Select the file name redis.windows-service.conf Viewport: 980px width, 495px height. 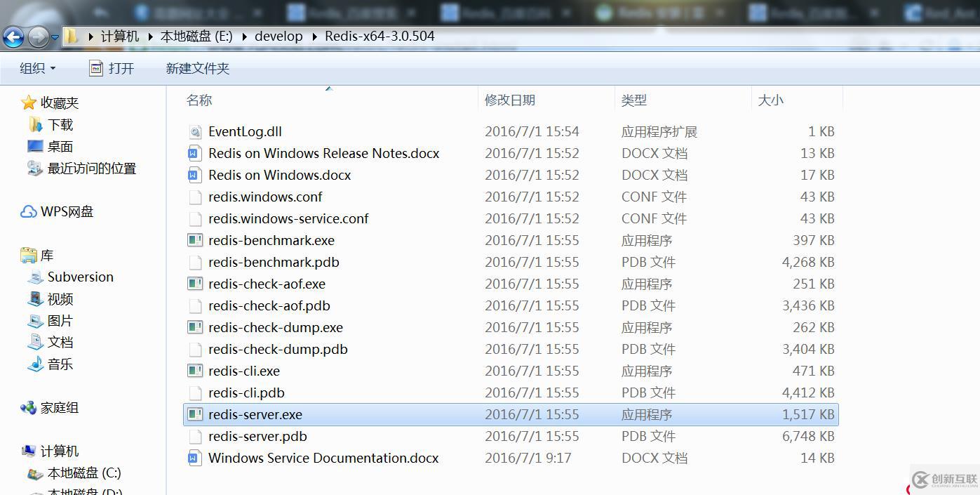coord(288,218)
